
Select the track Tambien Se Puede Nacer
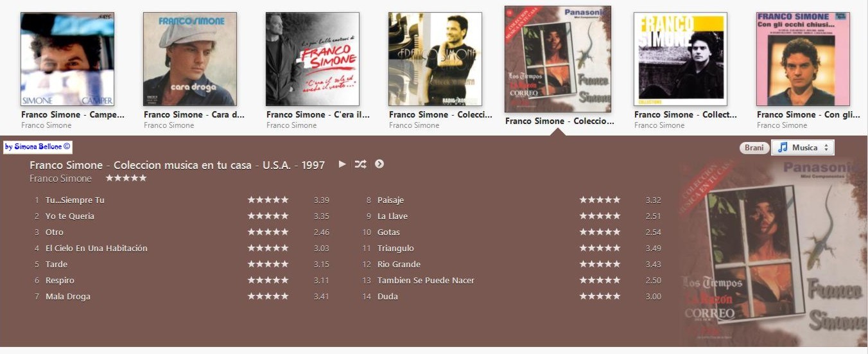(426, 280)
